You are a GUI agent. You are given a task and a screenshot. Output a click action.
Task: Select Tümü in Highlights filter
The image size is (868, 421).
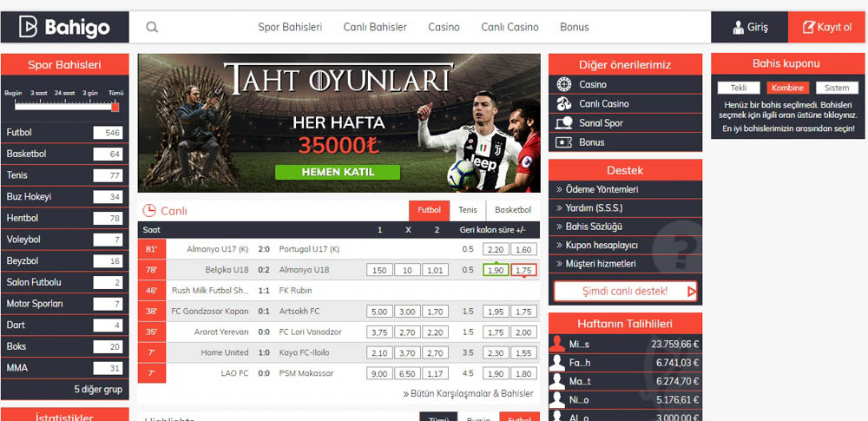point(438,417)
